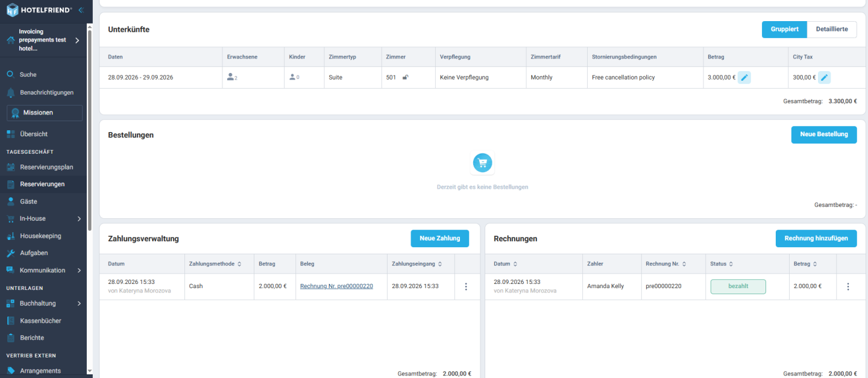Click the bezahlt status badge

pyautogui.click(x=738, y=286)
